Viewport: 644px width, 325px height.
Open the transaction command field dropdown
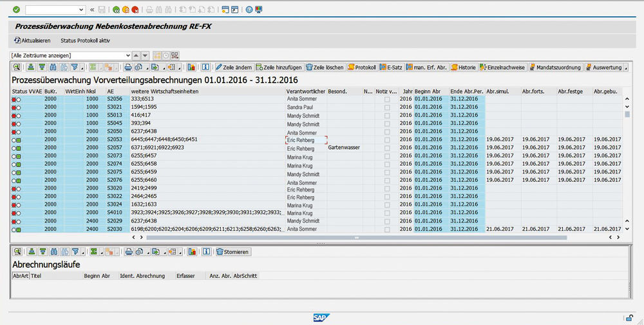pyautogui.click(x=81, y=10)
